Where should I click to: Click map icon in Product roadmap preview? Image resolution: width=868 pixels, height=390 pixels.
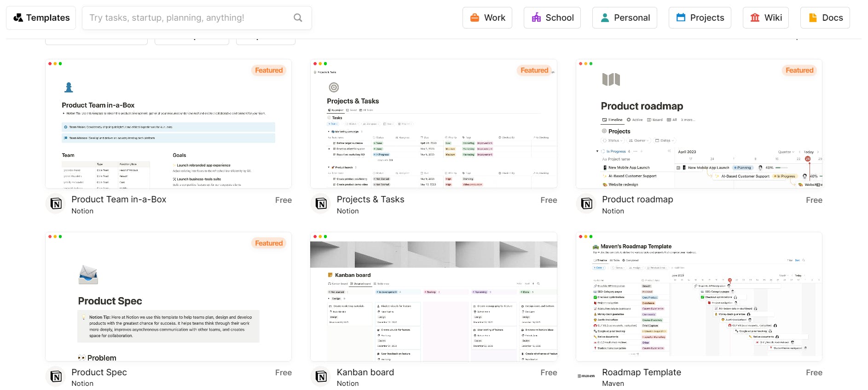611,80
